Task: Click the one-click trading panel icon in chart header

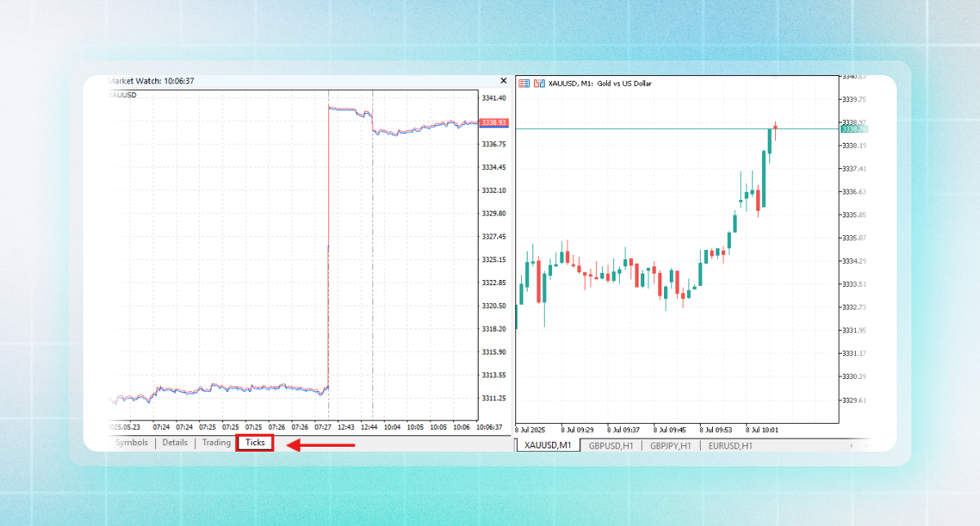Action: pyautogui.click(x=524, y=83)
